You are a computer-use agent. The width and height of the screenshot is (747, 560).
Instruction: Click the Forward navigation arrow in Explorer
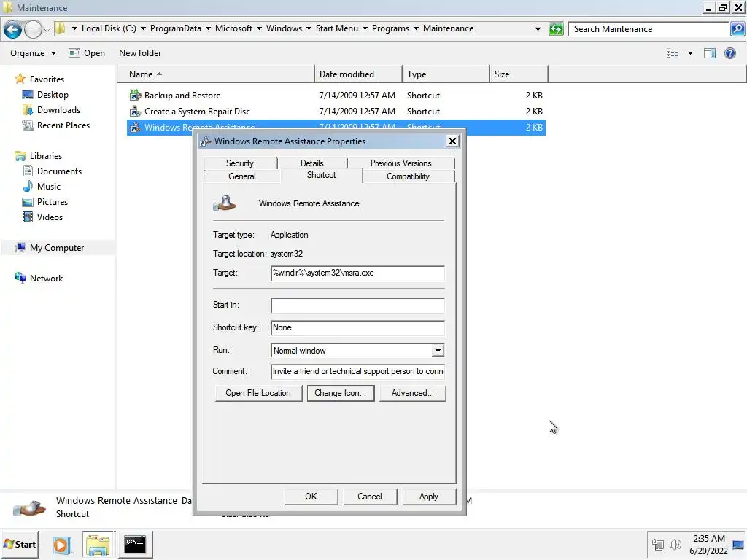pos(33,29)
